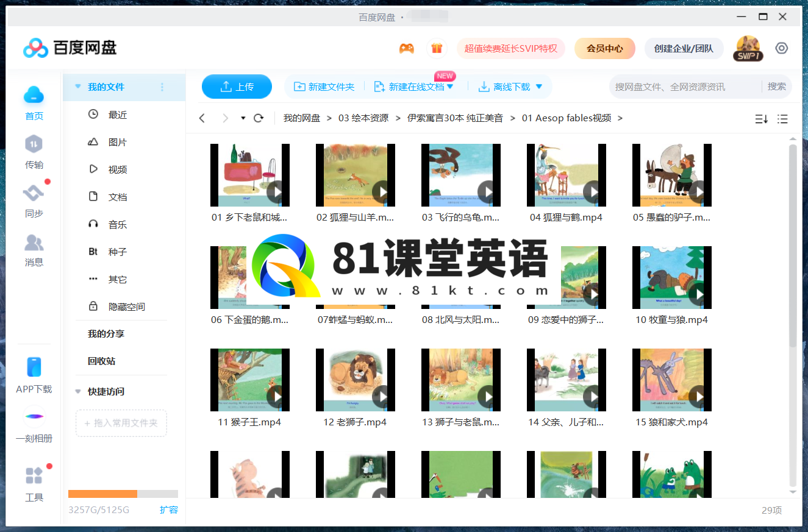Select 05 愚蠢的驴子 video thumbnail

point(672,176)
